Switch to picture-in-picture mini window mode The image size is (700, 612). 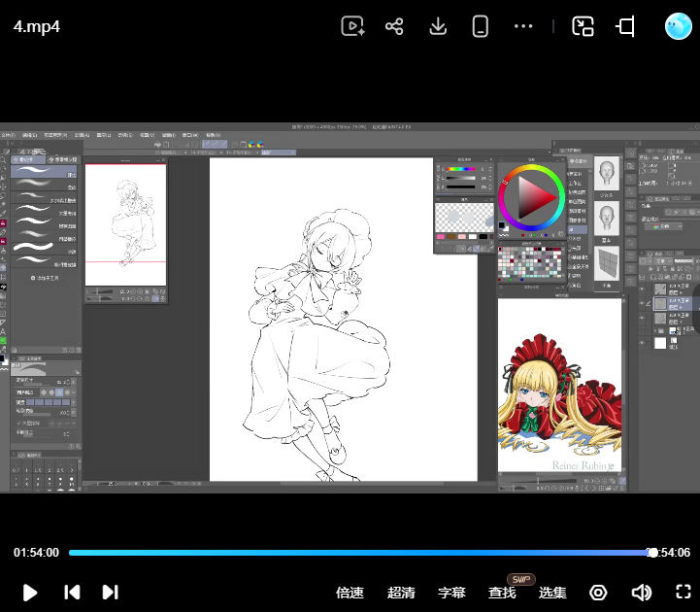coord(583,26)
